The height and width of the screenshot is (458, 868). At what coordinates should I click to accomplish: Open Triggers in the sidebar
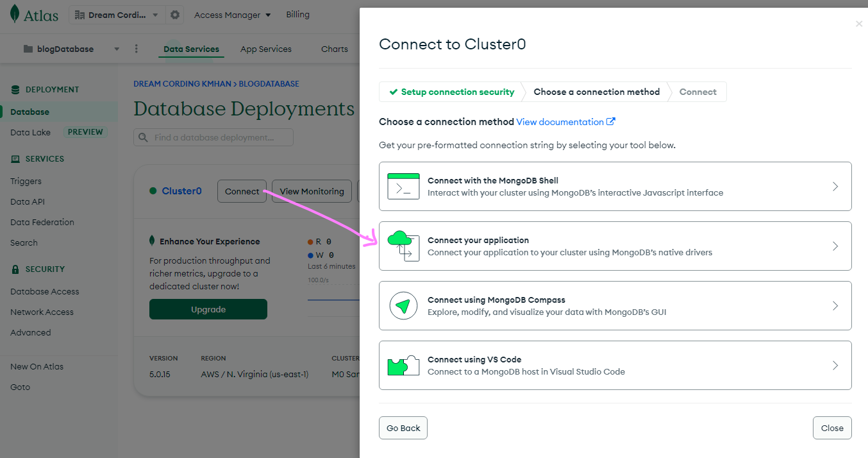tap(26, 181)
